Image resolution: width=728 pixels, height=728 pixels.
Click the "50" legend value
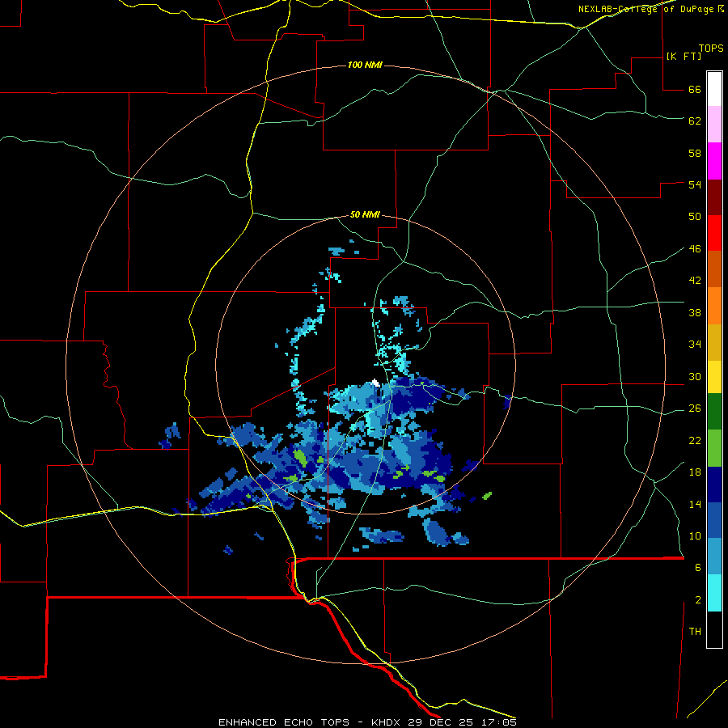pos(695,217)
